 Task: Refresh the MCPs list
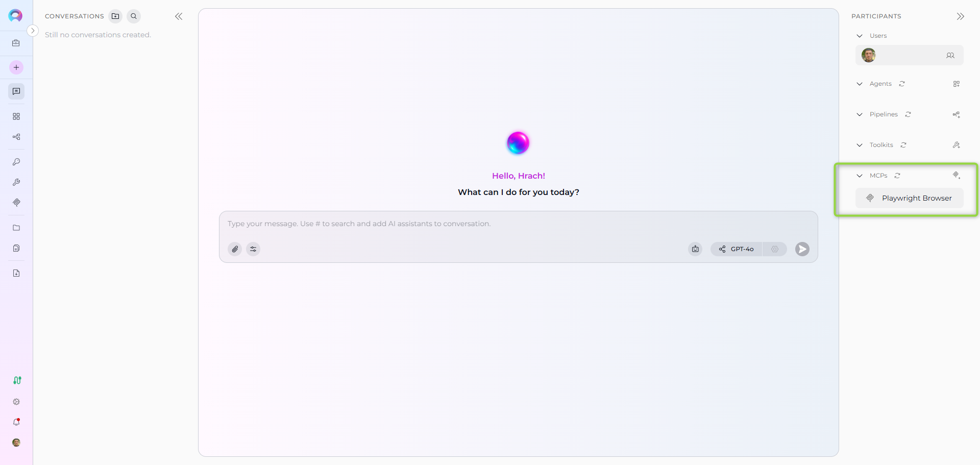coord(897,176)
